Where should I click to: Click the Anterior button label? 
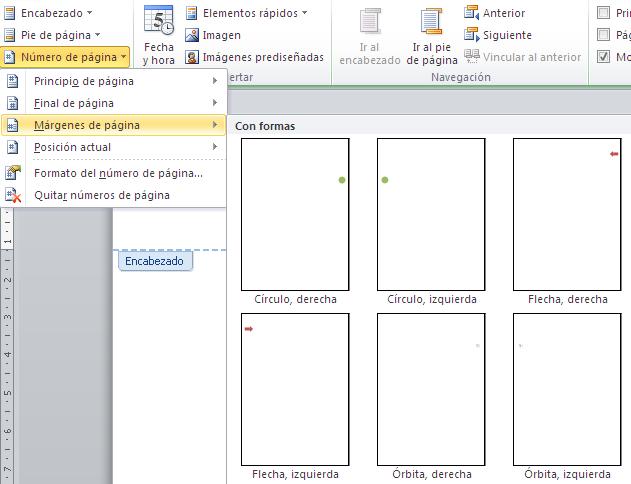[x=504, y=13]
